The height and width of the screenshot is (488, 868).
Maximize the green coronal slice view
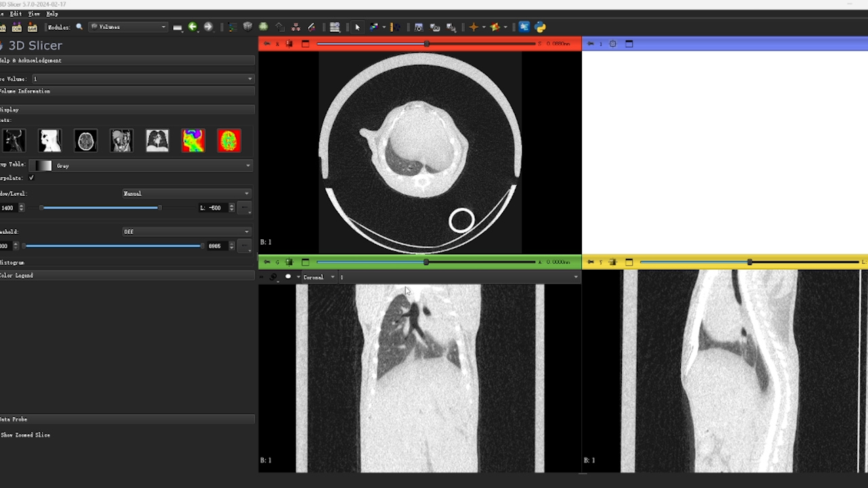[x=305, y=262]
